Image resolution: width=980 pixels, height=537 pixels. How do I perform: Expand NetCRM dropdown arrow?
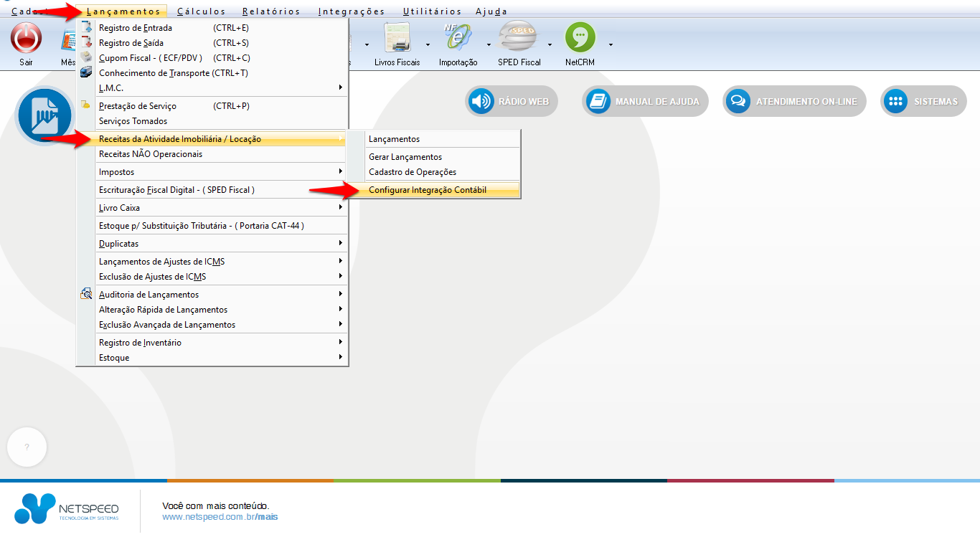(x=611, y=44)
